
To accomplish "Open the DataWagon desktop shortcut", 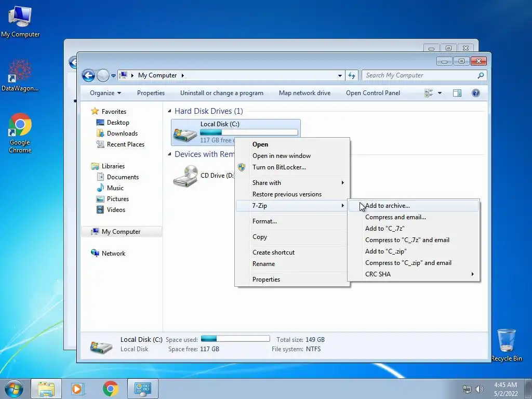I will point(20,75).
